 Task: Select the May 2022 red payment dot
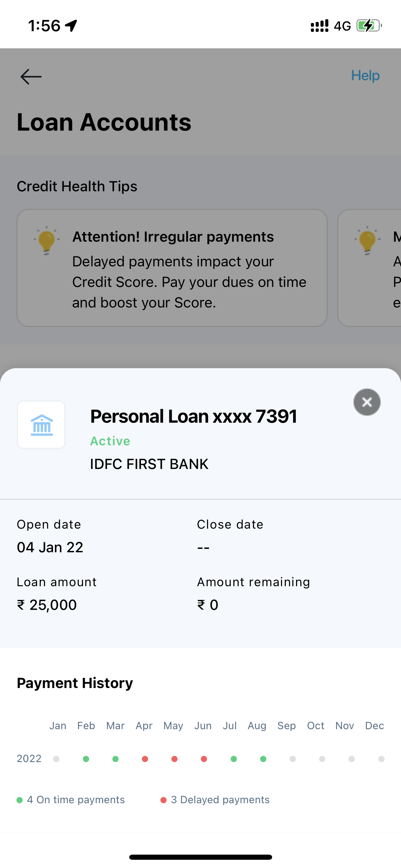[174, 759]
